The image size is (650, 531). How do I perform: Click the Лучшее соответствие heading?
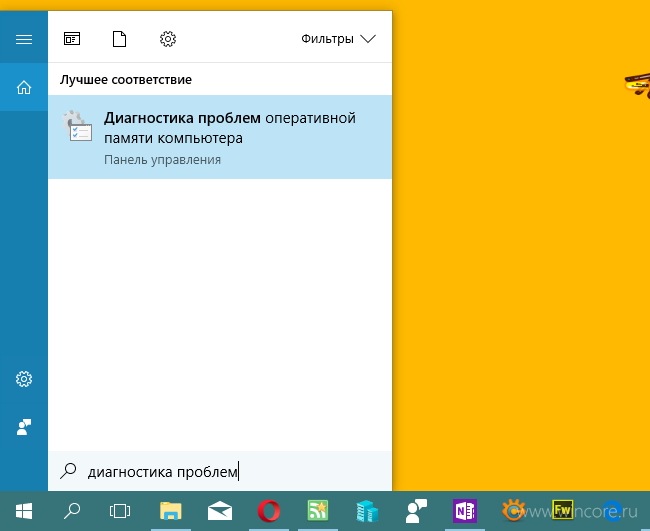point(126,80)
